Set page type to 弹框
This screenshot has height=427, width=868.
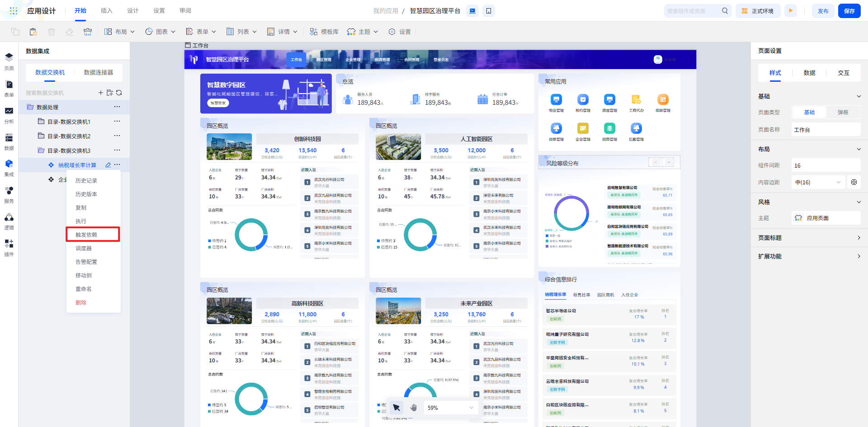(x=843, y=112)
